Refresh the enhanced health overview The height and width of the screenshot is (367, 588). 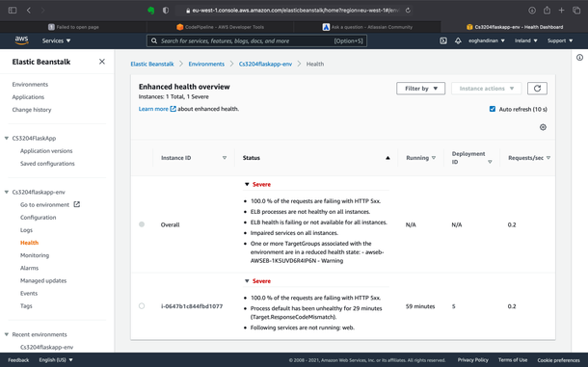(537, 89)
